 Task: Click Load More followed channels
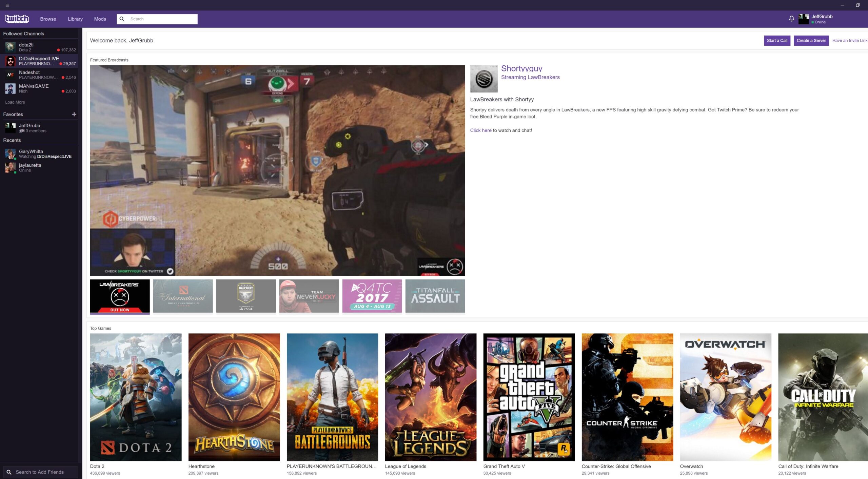tap(15, 102)
